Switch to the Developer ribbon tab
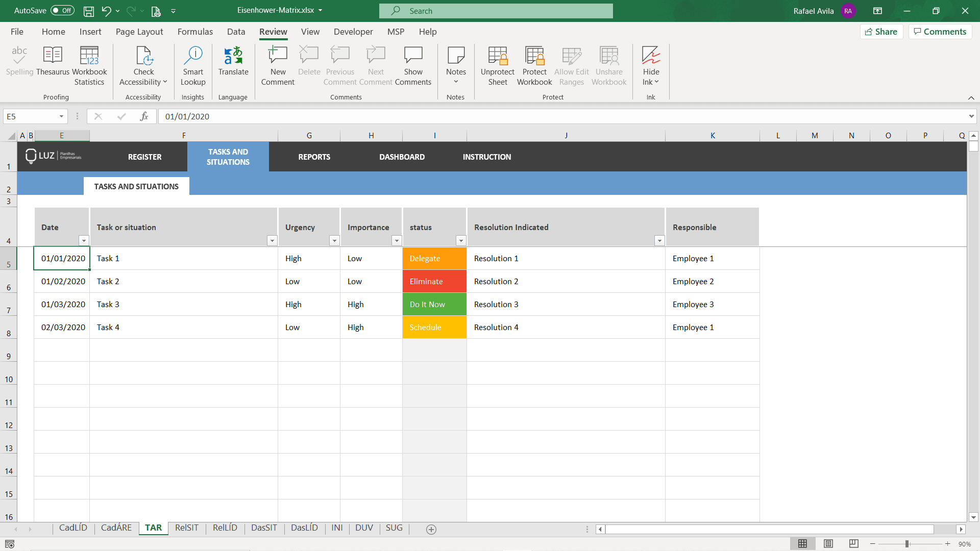 [353, 32]
